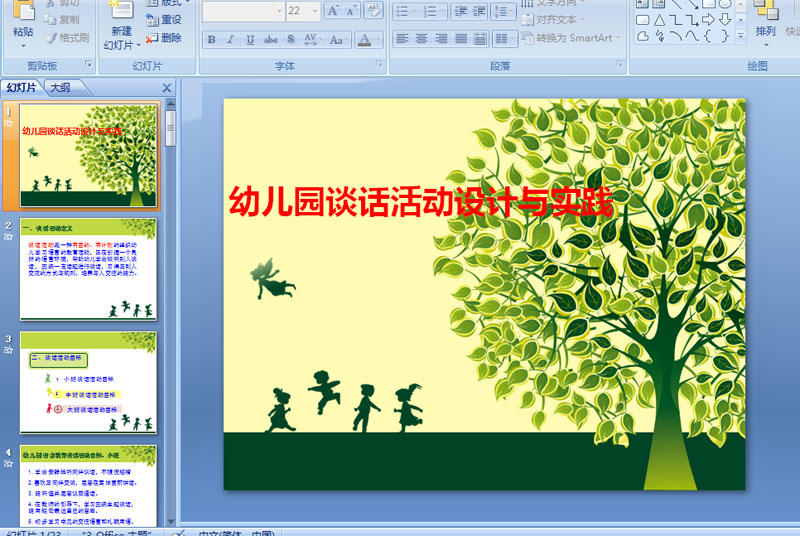Center-align the paragraph text
The height and width of the screenshot is (536, 800).
(421, 38)
